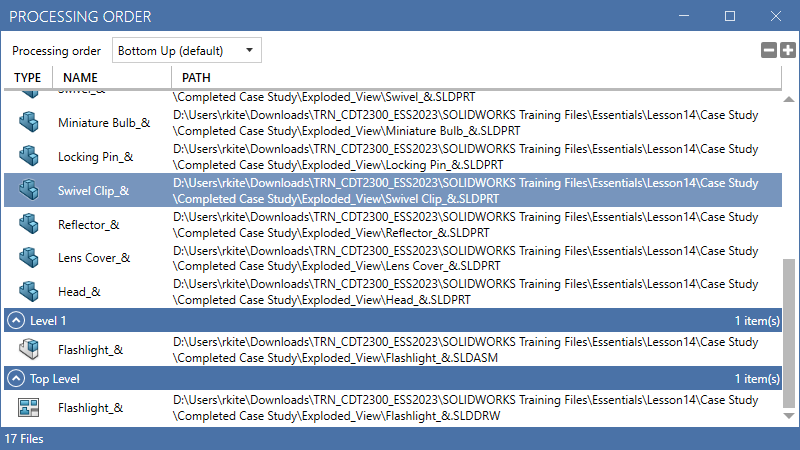Select the Reflector_& name
The width and height of the screenshot is (800, 450).
(x=89, y=224)
